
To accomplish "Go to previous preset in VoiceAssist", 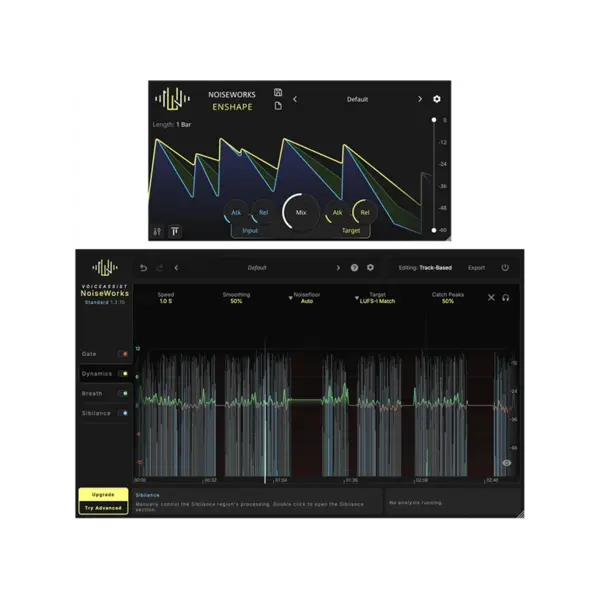I will (176, 268).
